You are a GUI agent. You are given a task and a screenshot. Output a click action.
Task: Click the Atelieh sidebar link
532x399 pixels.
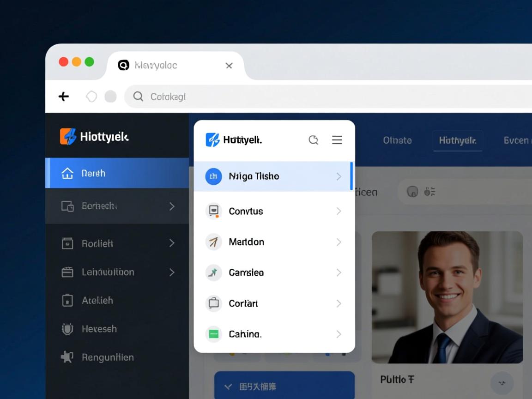97,300
